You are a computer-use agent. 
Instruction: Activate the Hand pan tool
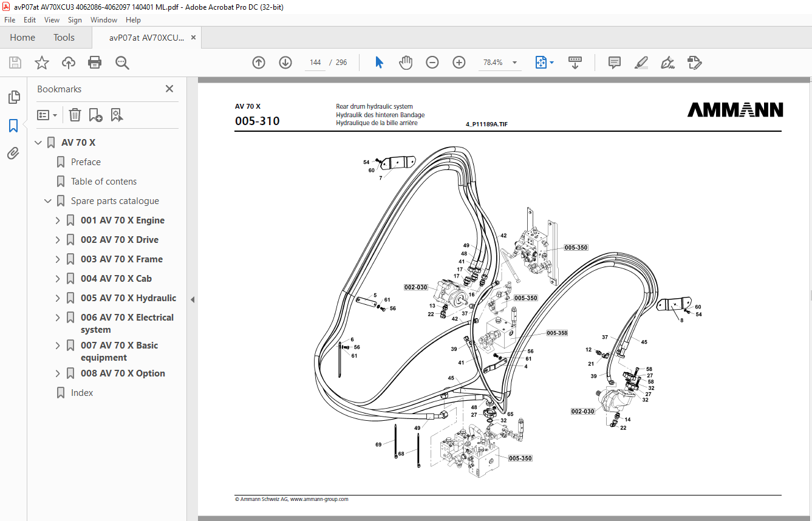pos(406,63)
